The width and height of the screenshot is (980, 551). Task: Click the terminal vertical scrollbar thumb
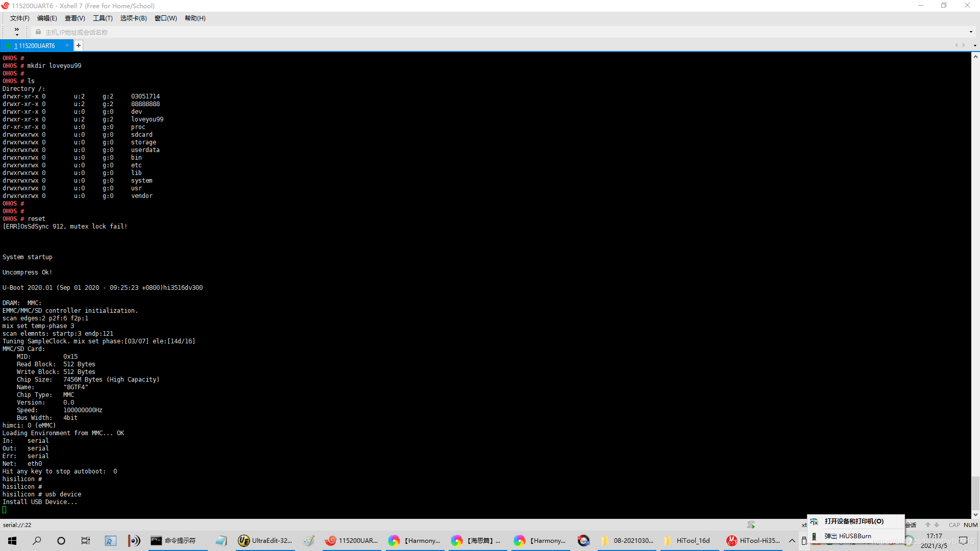[975, 493]
